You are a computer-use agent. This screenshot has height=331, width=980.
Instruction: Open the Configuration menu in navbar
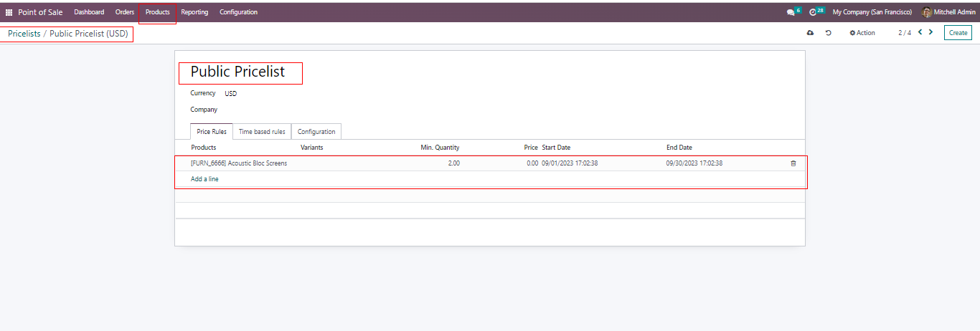pos(238,12)
